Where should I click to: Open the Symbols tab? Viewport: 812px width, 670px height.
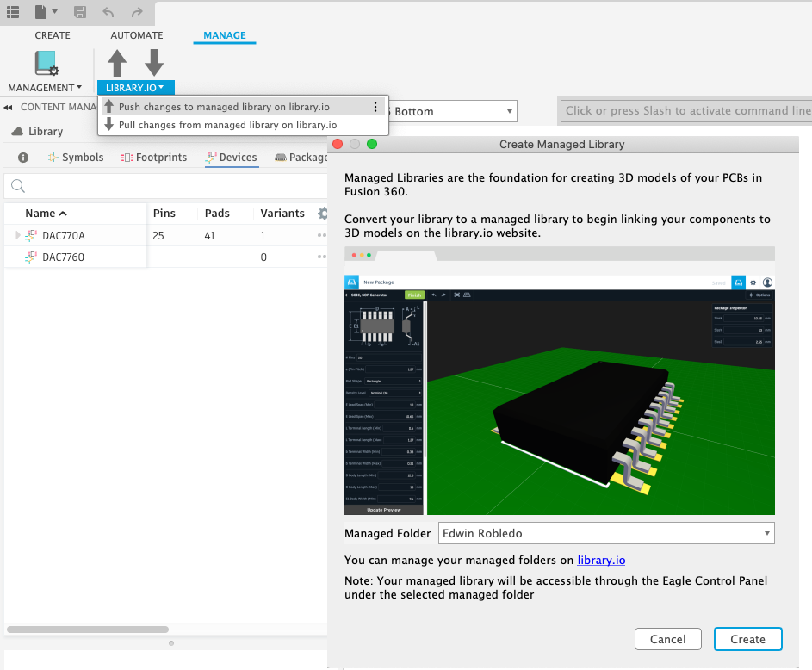click(76, 158)
